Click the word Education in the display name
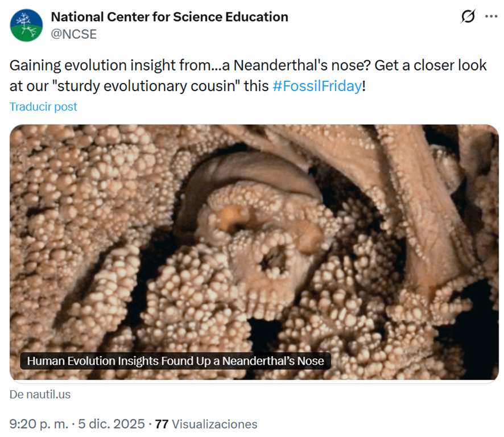504x437 pixels. pos(255,17)
